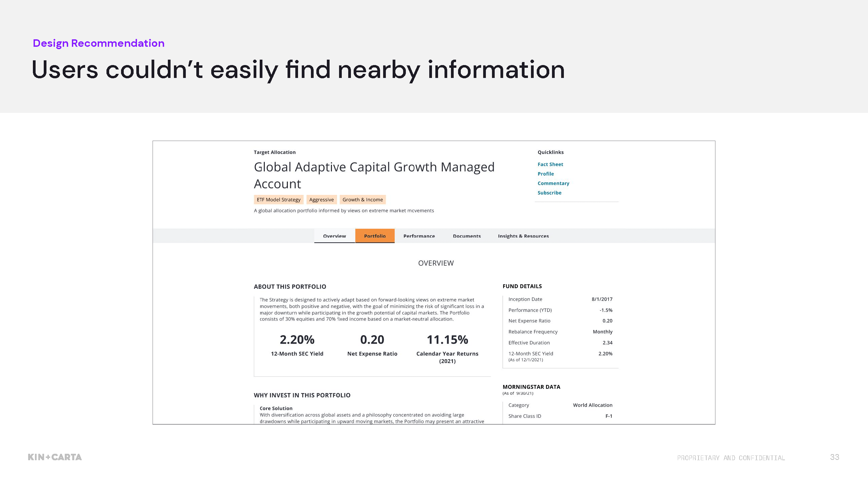Click the Aggressive tag
The width and height of the screenshot is (868, 488).
coord(321,200)
